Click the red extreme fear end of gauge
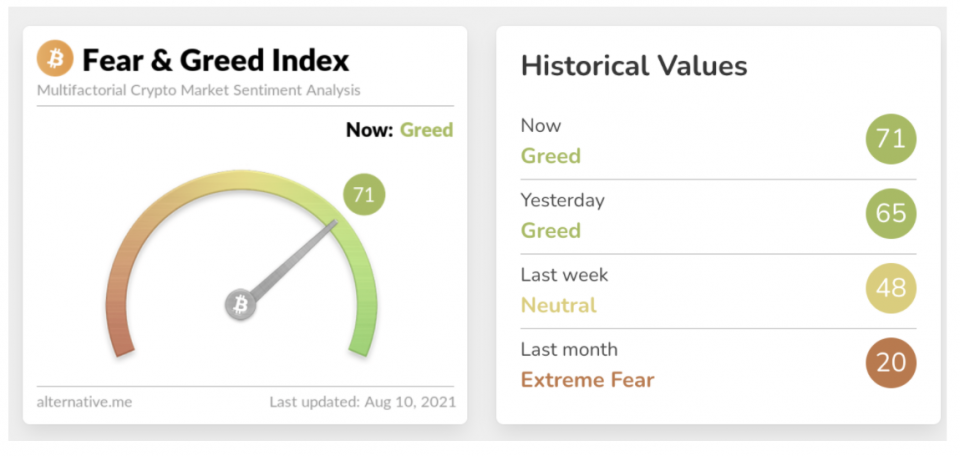This screenshot has width=960, height=456. pyautogui.click(x=120, y=338)
